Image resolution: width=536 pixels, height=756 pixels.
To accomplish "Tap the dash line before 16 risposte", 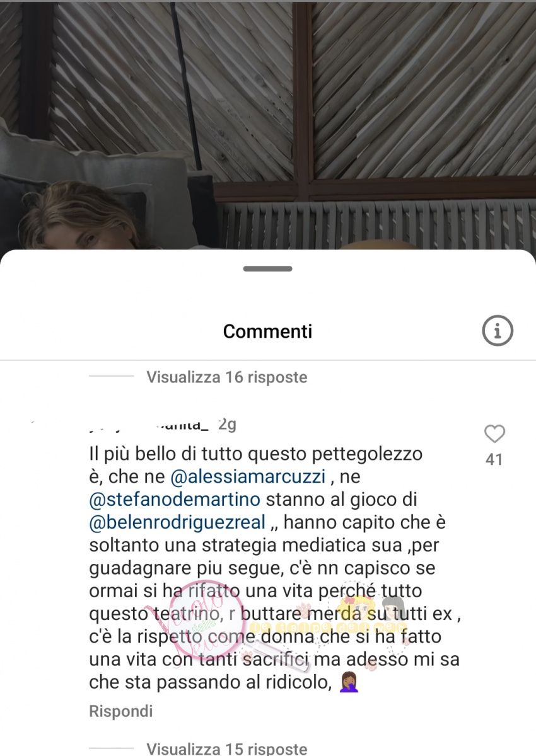I will (x=112, y=377).
